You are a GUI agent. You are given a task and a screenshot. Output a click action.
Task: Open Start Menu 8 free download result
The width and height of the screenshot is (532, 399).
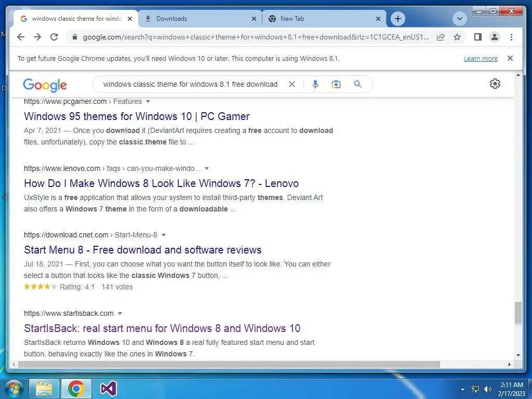(142, 250)
